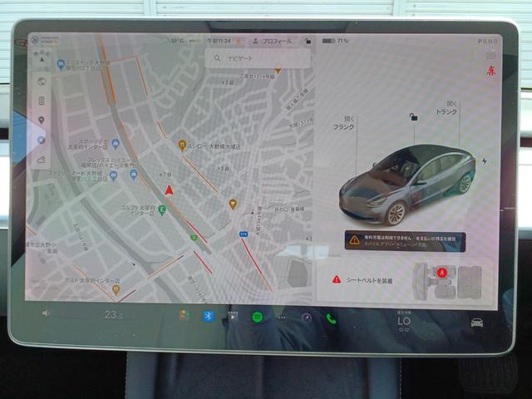Open the プロフィール profile menu
This screenshot has height=399, width=532.
point(273,42)
